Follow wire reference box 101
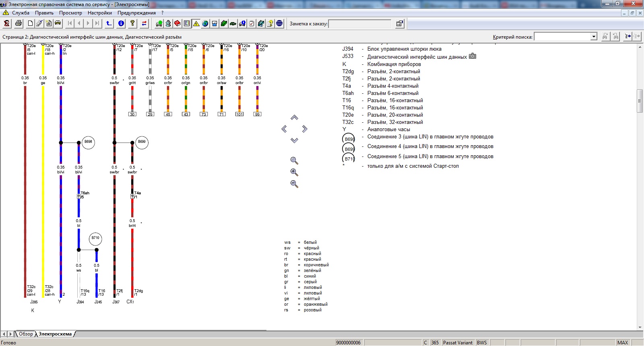This screenshot has height=346, width=644. pyautogui.click(x=239, y=114)
